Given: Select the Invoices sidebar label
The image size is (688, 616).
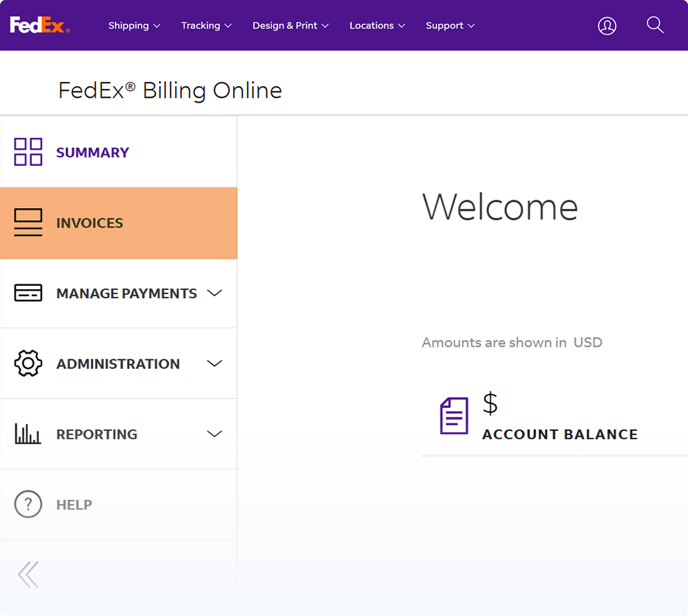Looking at the screenshot, I should pyautogui.click(x=89, y=223).
